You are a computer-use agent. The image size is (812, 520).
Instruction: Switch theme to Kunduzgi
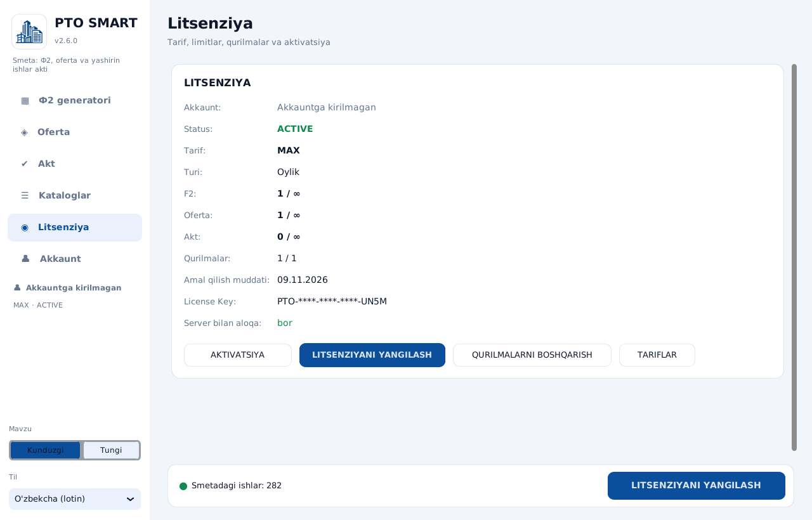coord(46,450)
